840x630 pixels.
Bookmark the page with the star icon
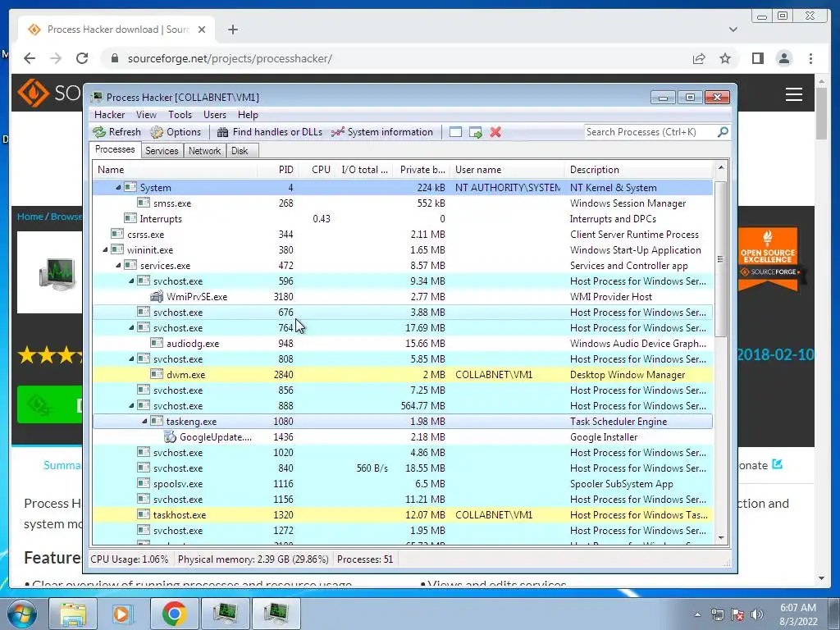[x=725, y=58]
